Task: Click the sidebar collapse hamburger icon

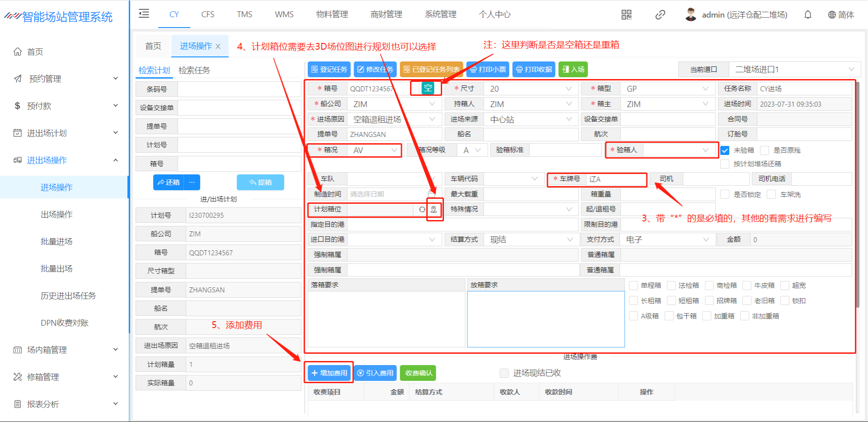Action: (144, 14)
